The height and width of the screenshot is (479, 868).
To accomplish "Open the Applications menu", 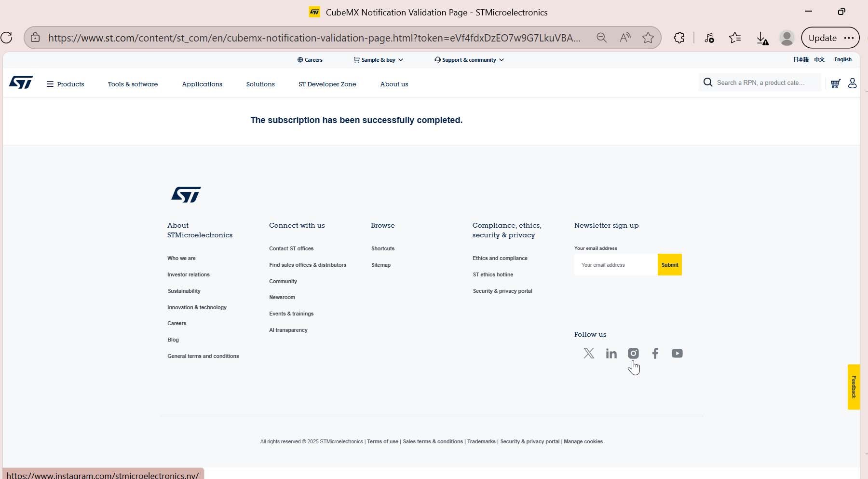I will coord(202,84).
